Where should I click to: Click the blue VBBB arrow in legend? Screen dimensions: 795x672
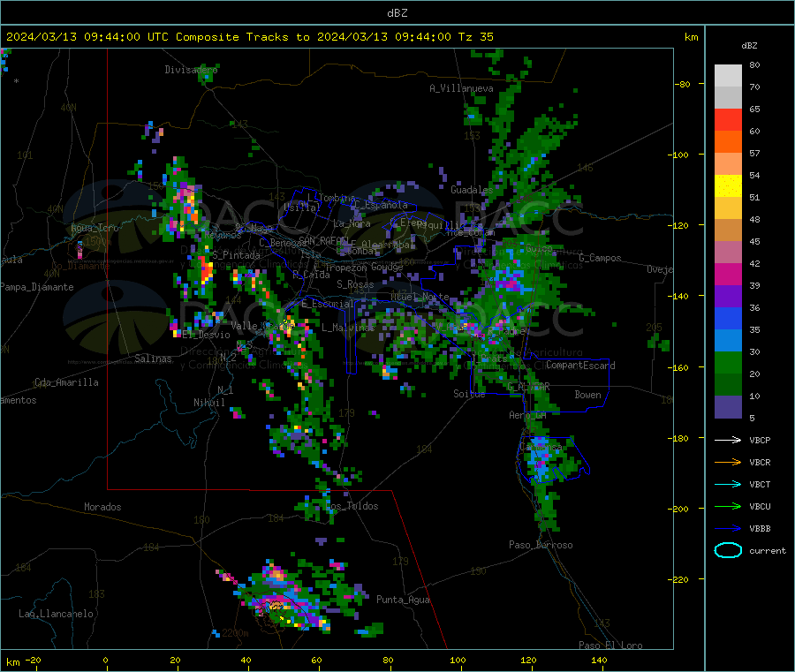(x=728, y=529)
